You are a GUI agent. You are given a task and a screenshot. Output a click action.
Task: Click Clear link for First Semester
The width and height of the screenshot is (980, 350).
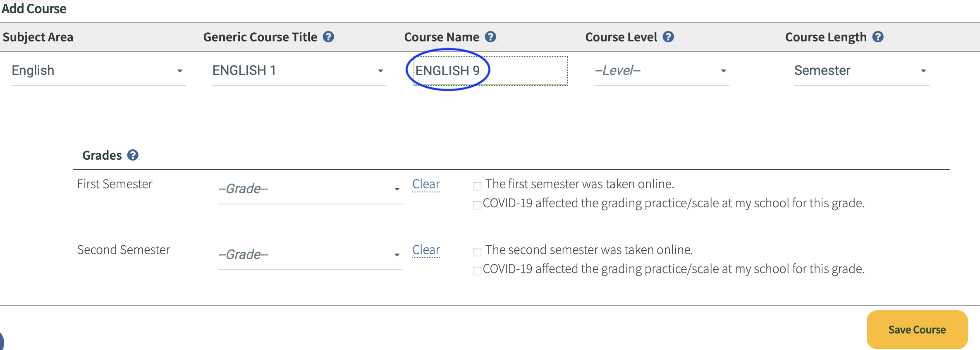[426, 184]
